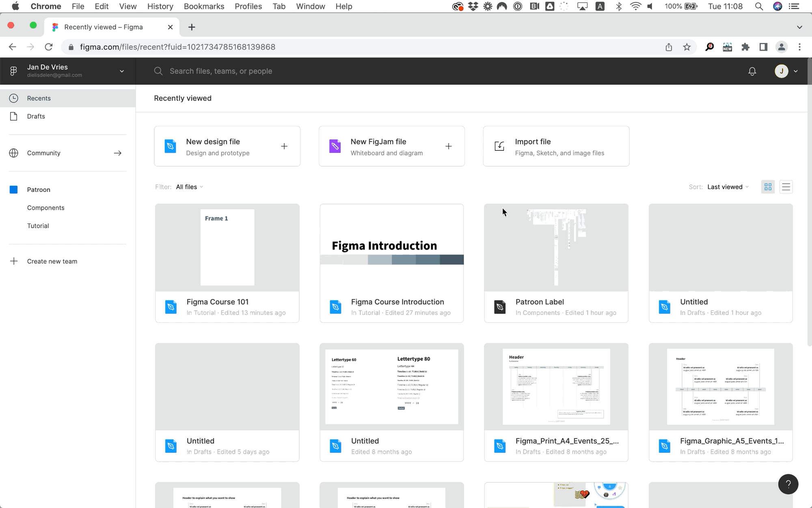Click Chrome share page icon
The image size is (812, 508).
point(669,47)
